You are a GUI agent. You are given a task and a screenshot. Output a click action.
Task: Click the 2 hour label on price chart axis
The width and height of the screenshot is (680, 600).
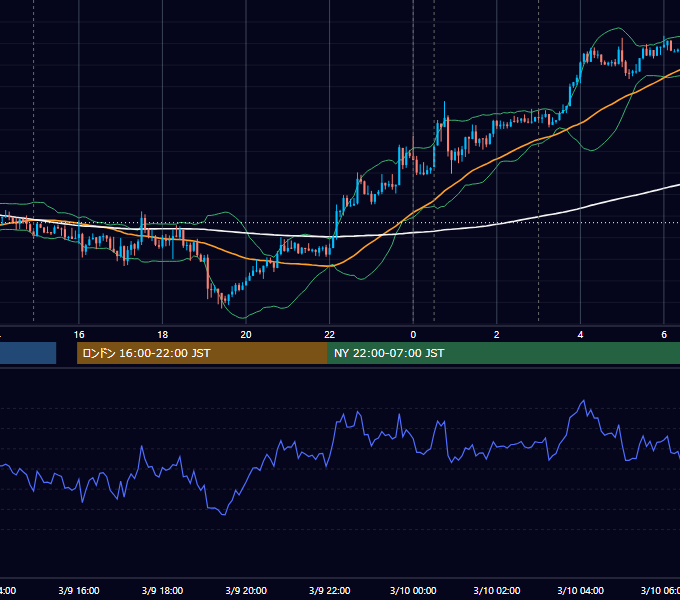pyautogui.click(x=497, y=335)
